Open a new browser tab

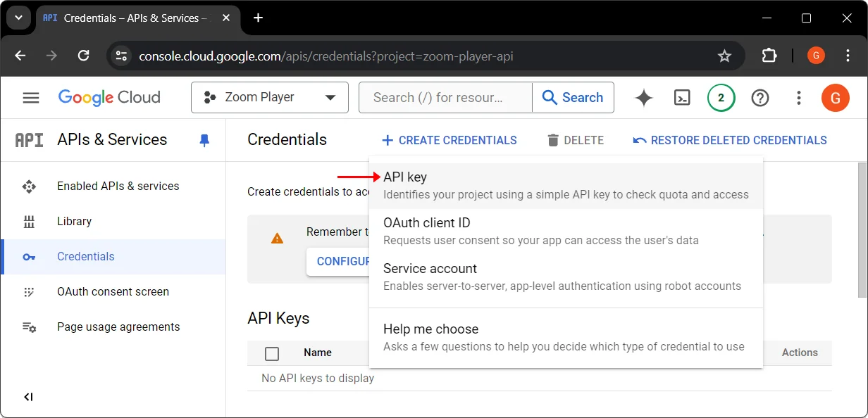point(259,18)
